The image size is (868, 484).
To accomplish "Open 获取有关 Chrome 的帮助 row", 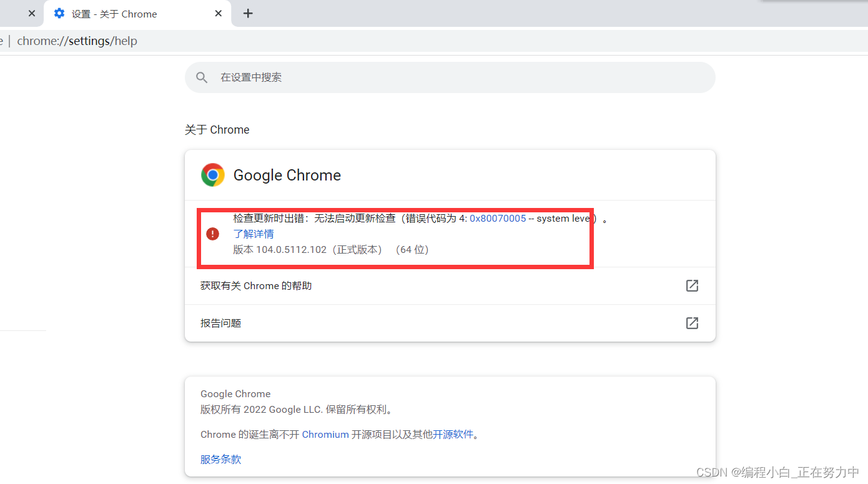I will click(x=450, y=286).
